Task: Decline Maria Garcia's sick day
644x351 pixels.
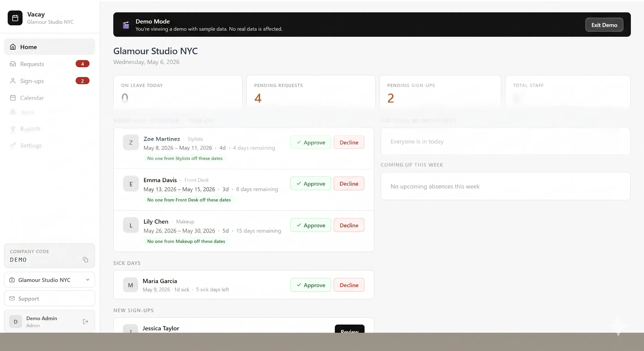Action: point(349,285)
